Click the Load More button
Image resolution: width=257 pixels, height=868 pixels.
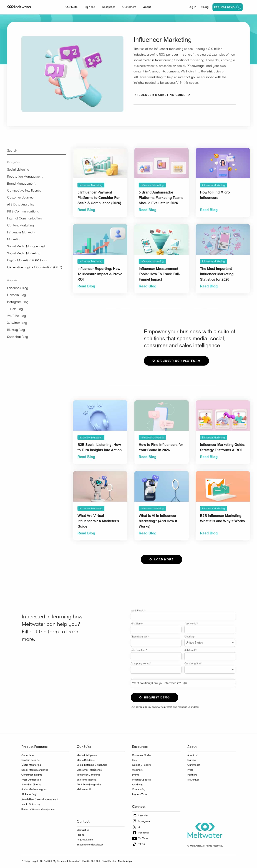[162, 559]
